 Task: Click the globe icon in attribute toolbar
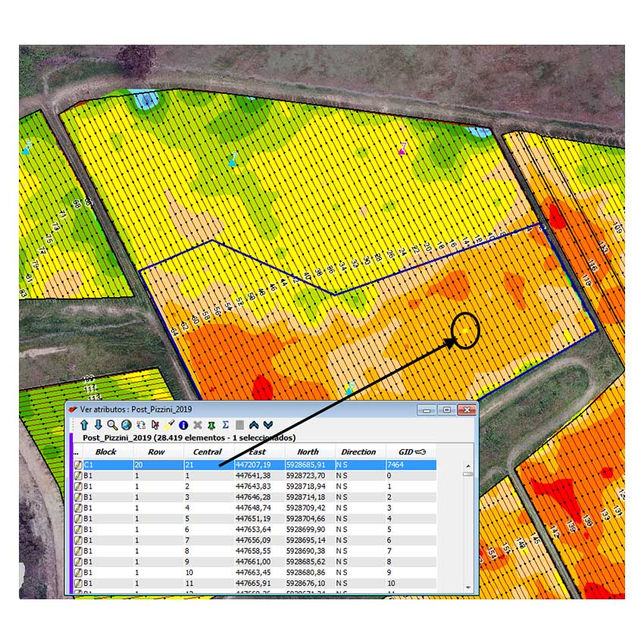point(126,425)
